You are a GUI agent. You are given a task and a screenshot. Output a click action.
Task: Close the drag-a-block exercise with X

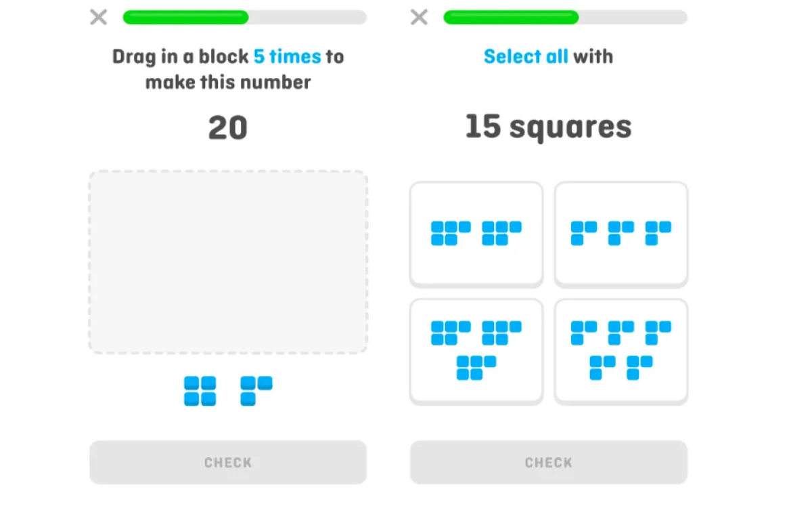coord(99,18)
